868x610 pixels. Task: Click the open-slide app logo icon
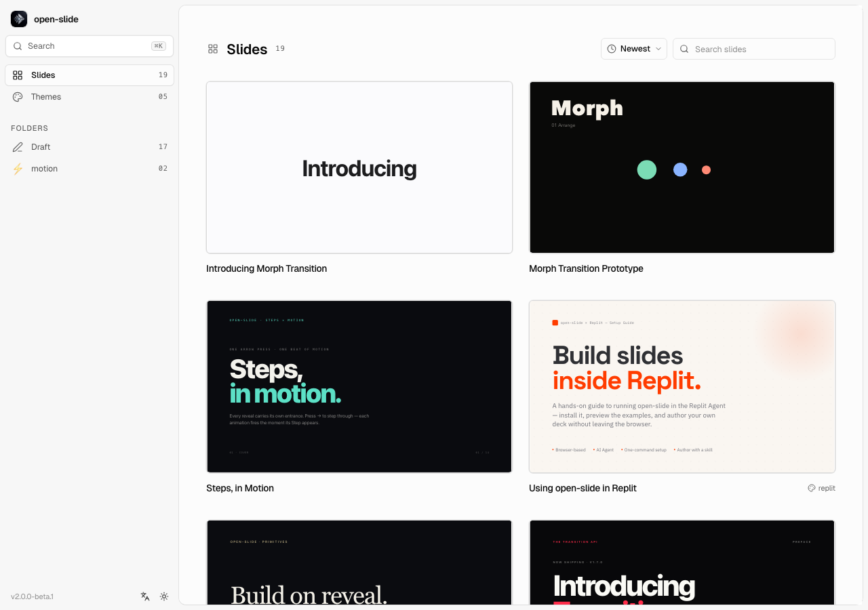(19, 19)
